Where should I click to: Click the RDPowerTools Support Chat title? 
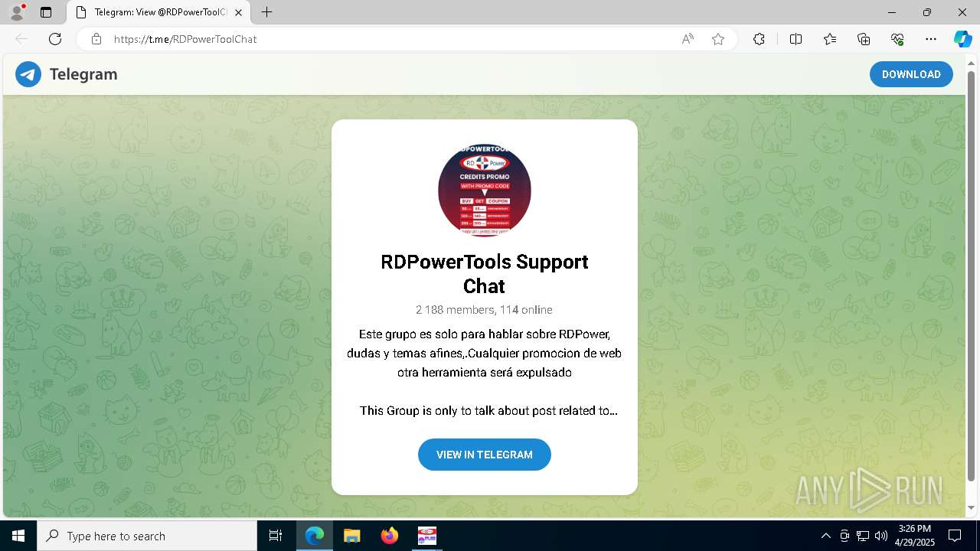(x=485, y=274)
